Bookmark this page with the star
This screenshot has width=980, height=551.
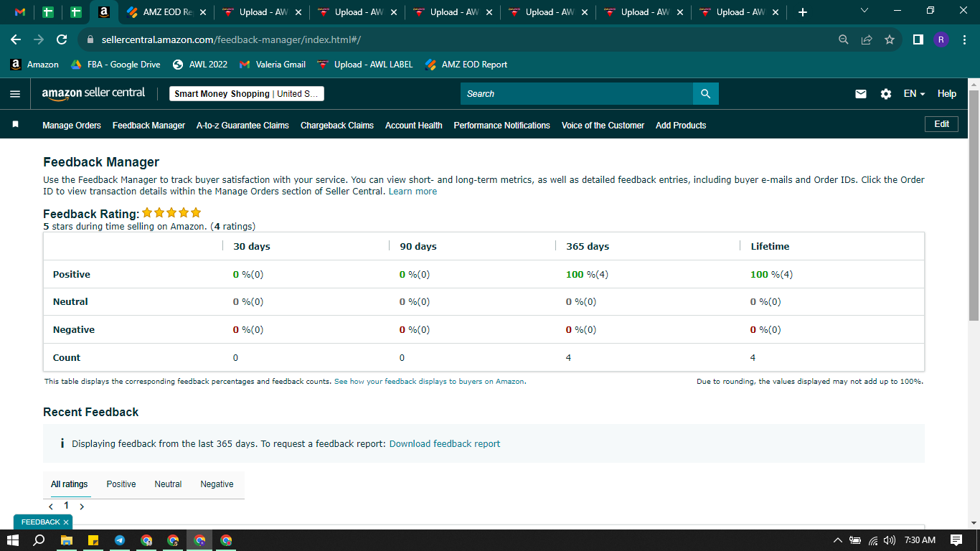890,39
